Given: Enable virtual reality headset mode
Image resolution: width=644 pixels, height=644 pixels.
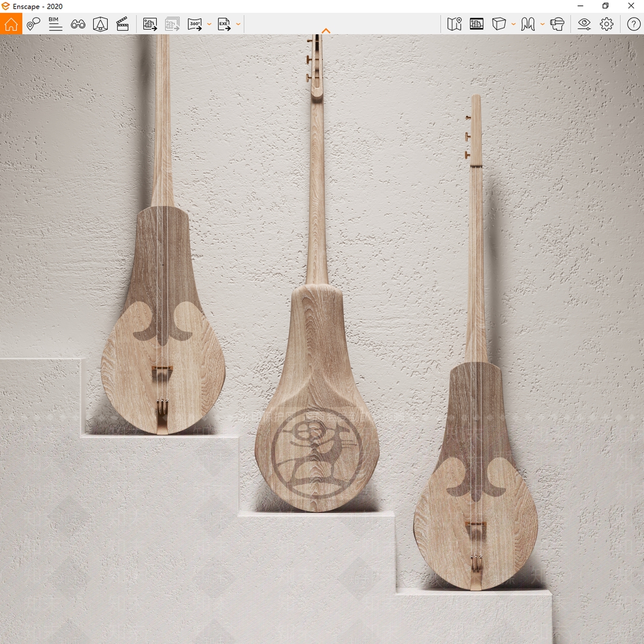Looking at the screenshot, I should click(557, 24).
